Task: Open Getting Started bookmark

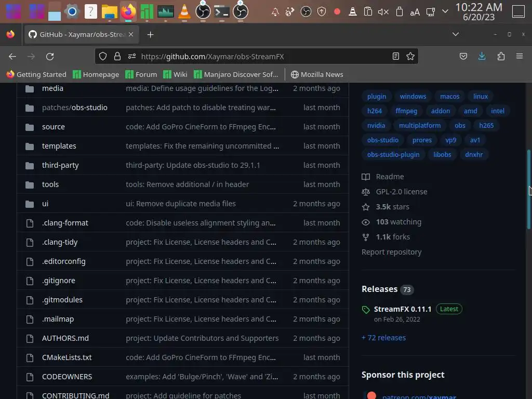Action: [x=36, y=74]
